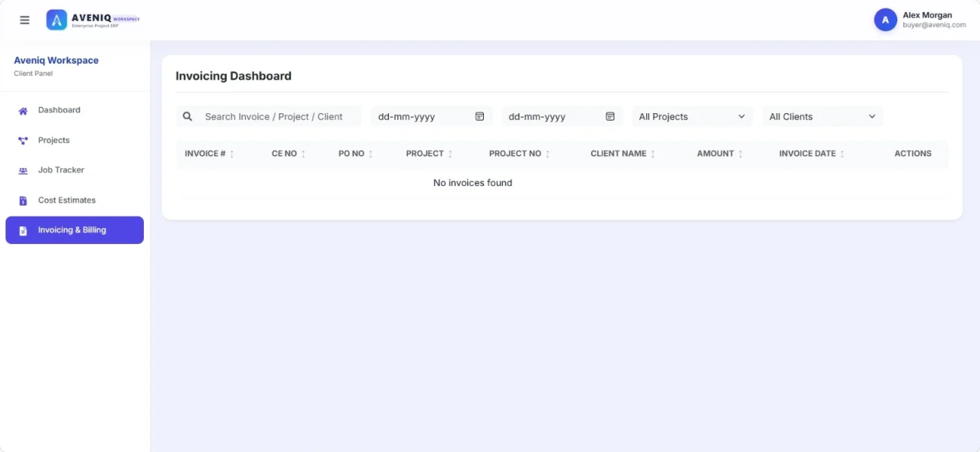This screenshot has width=980, height=452.
Task: Sort by the INVOICE # column arrows
Action: (232, 154)
